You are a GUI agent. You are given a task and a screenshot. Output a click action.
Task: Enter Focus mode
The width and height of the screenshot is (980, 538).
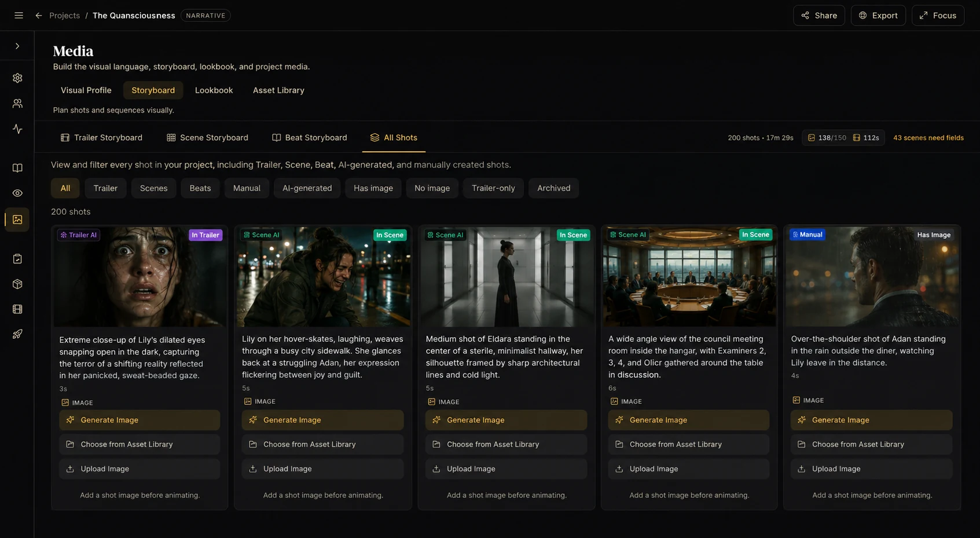pyautogui.click(x=938, y=16)
